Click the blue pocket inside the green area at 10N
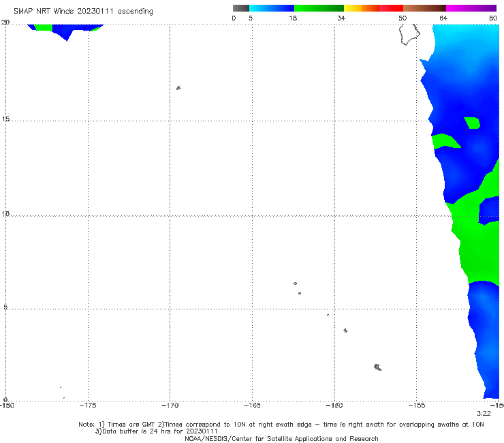Screen dimensions: 504x443 click(489, 211)
